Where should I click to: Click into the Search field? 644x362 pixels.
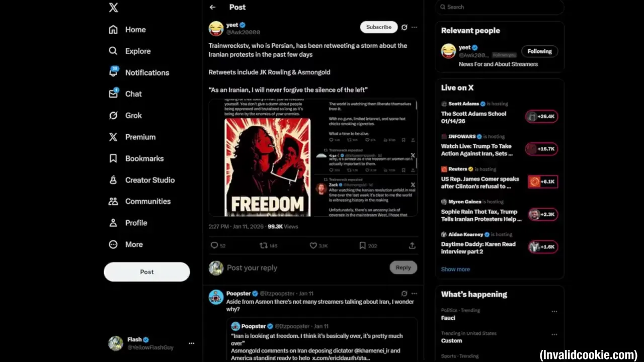(x=500, y=7)
